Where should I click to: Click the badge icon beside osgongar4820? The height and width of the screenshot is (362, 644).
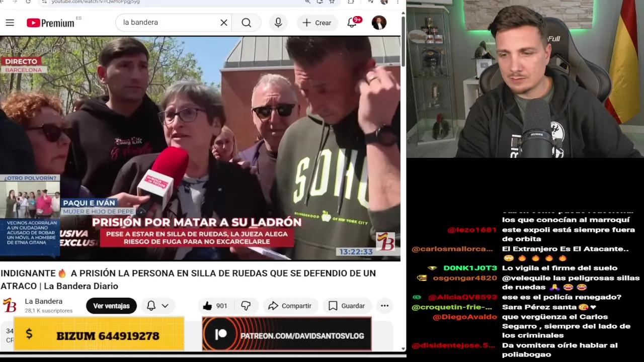point(422,278)
